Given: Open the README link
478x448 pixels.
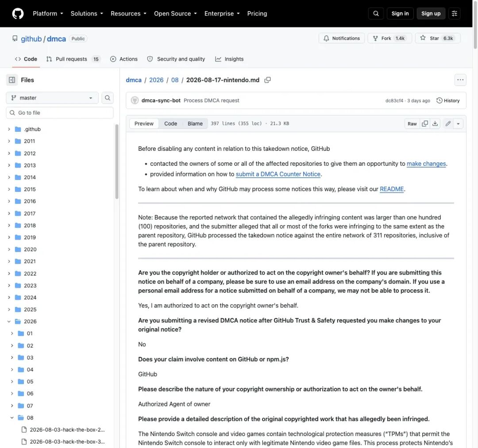Looking at the screenshot, I should pyautogui.click(x=392, y=189).
